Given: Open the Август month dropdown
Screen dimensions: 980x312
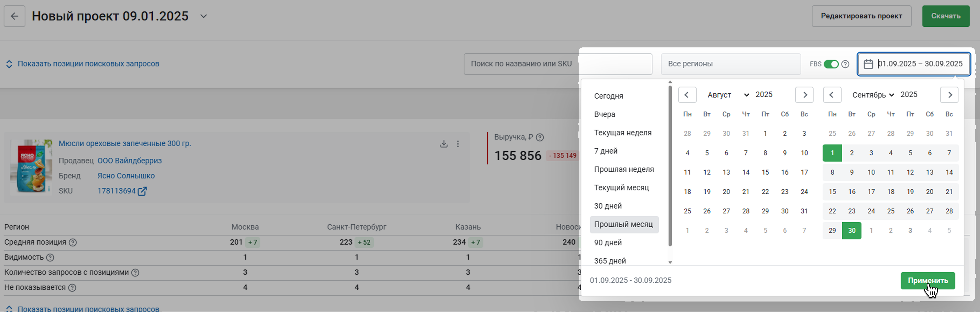Looking at the screenshot, I should point(728,95).
